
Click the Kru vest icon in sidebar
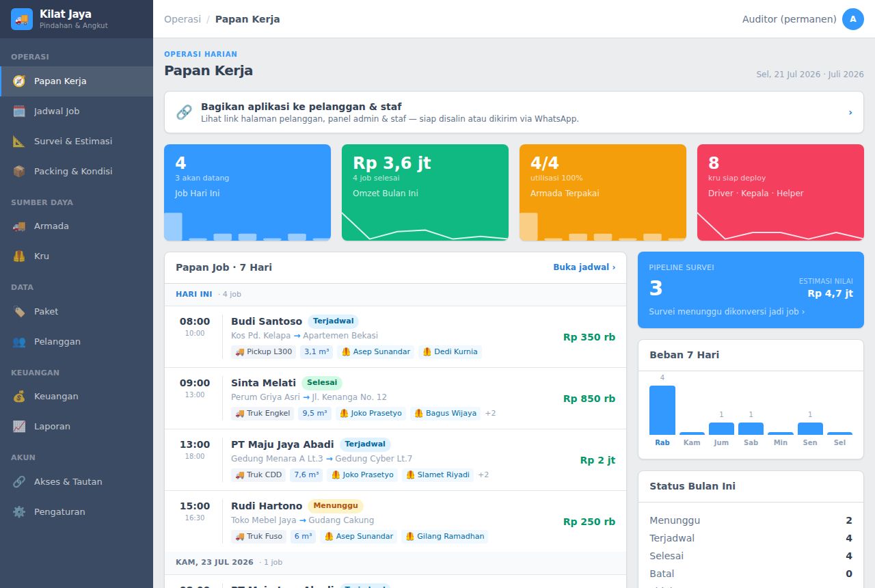tap(19, 256)
